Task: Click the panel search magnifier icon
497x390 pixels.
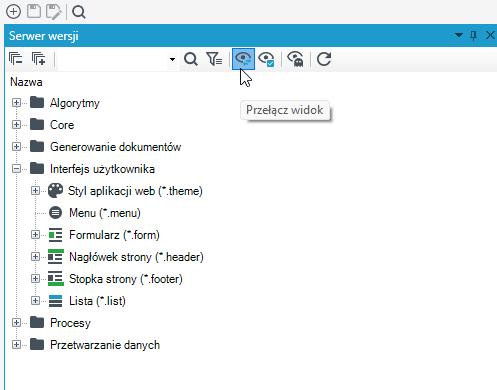Action: tap(191, 59)
